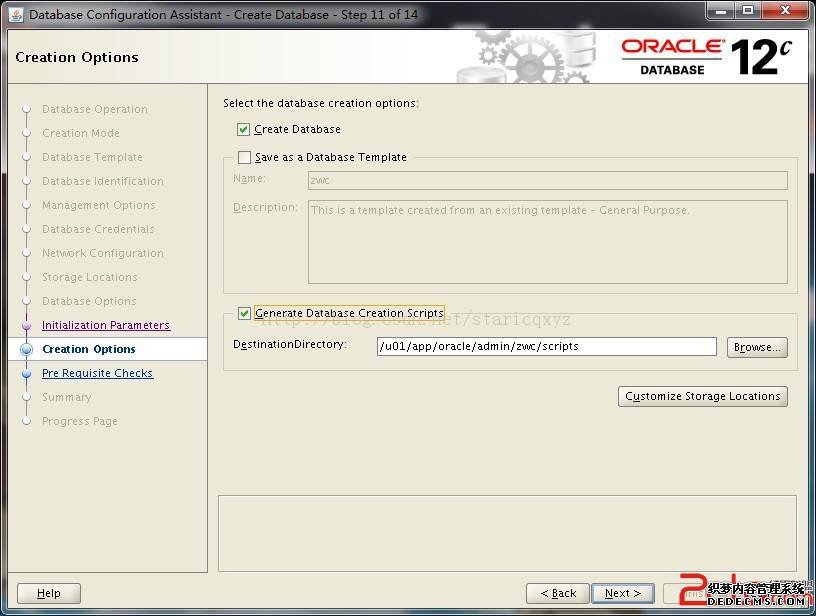Select Creation Options in step list
The width and height of the screenshot is (816, 616).
(89, 349)
